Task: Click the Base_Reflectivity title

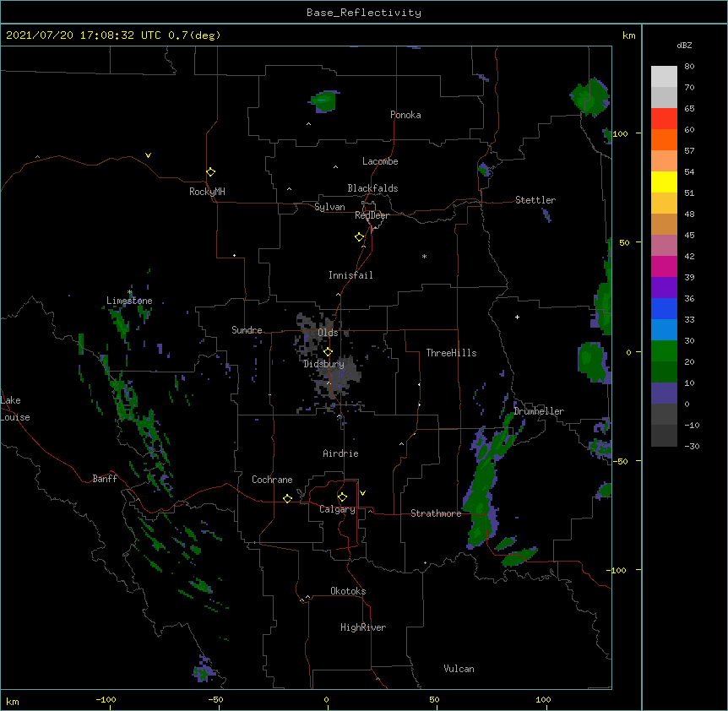Action: 364,13
